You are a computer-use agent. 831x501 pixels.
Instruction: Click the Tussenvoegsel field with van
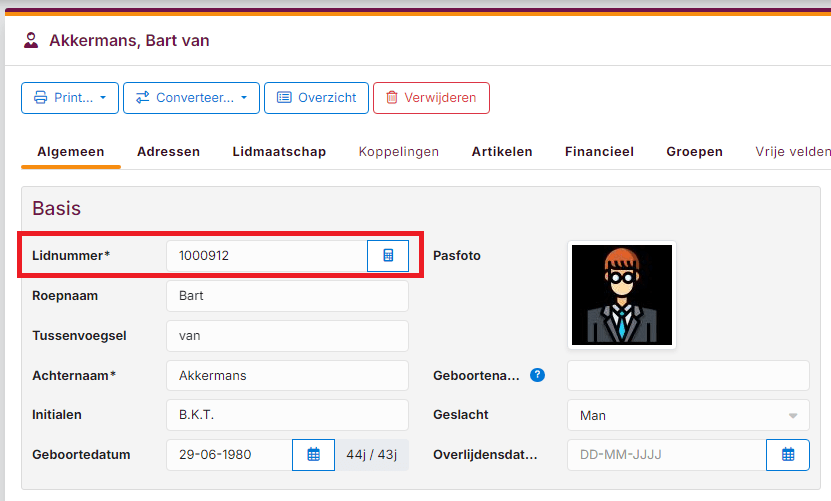[x=287, y=336]
